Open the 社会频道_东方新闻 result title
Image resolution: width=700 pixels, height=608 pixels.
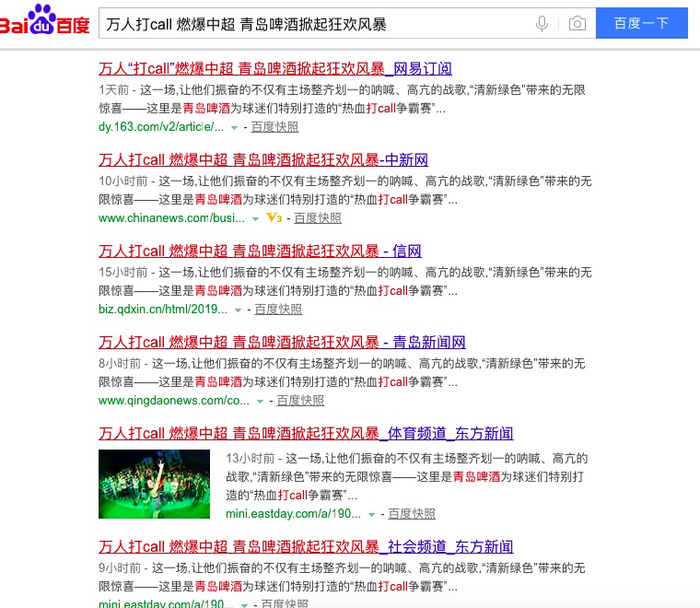tap(306, 547)
